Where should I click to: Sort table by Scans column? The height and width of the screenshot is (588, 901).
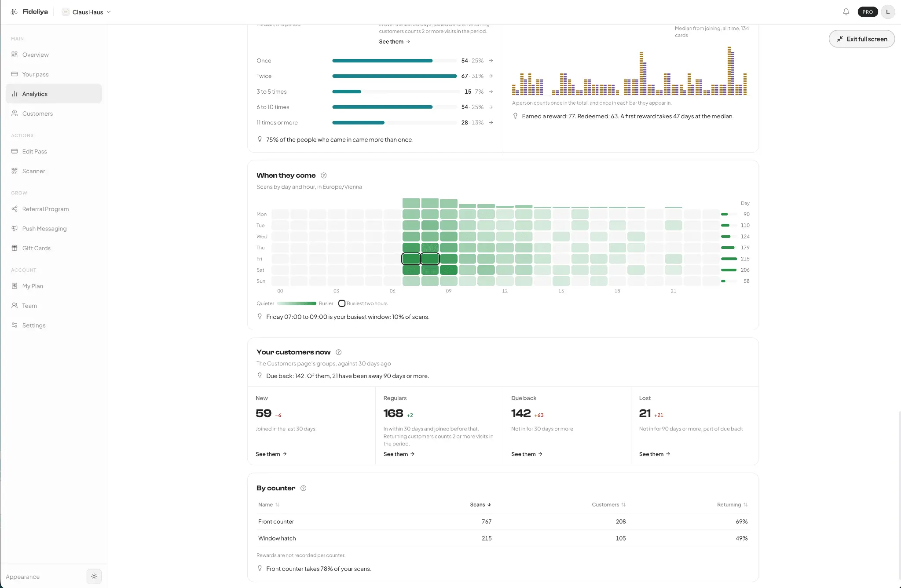[x=480, y=504]
